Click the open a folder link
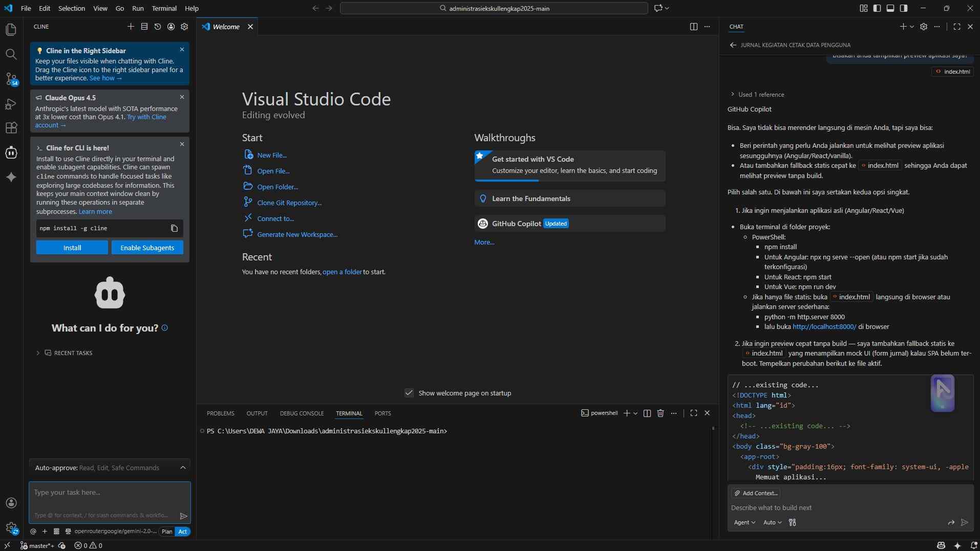Image resolution: width=980 pixels, height=551 pixels. (342, 272)
